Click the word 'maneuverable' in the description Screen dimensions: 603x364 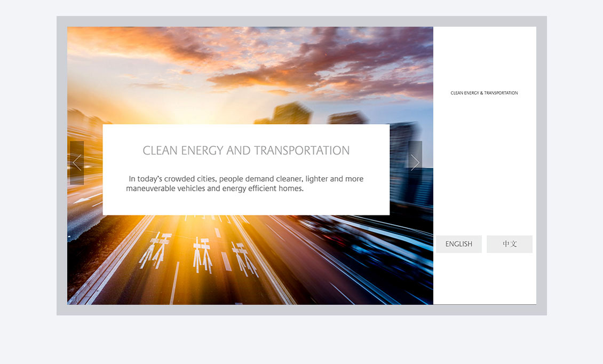pyautogui.click(x=151, y=188)
